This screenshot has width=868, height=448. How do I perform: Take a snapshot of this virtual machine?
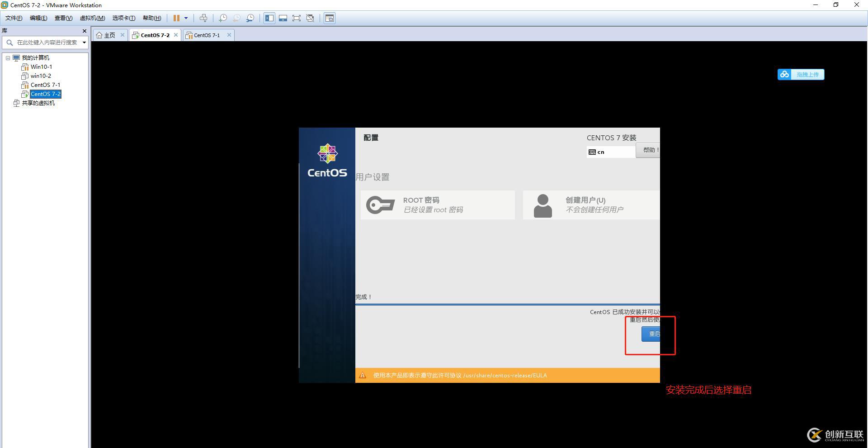tap(223, 18)
